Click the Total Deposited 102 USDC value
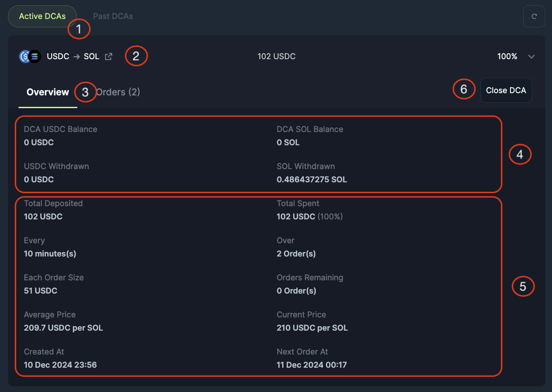 coord(43,217)
